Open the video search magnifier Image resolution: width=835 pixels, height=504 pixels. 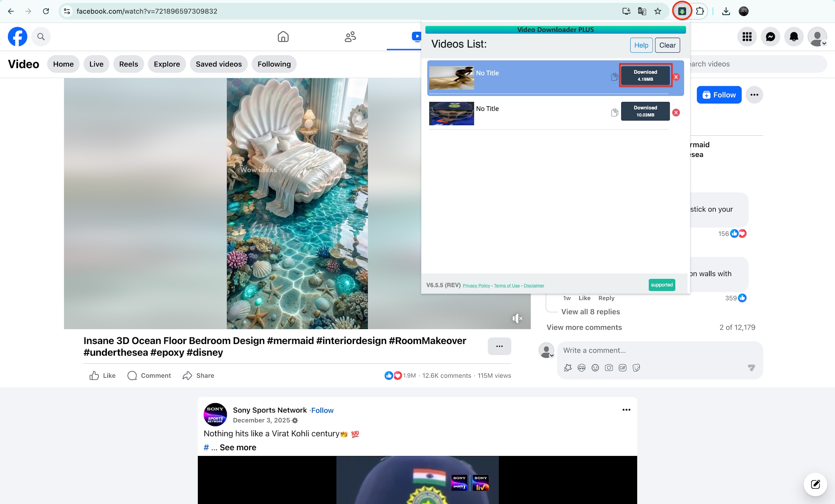coord(41,37)
